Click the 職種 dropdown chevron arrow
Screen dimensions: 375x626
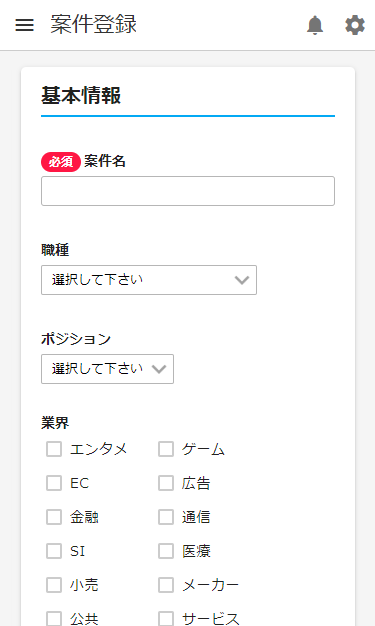click(242, 280)
